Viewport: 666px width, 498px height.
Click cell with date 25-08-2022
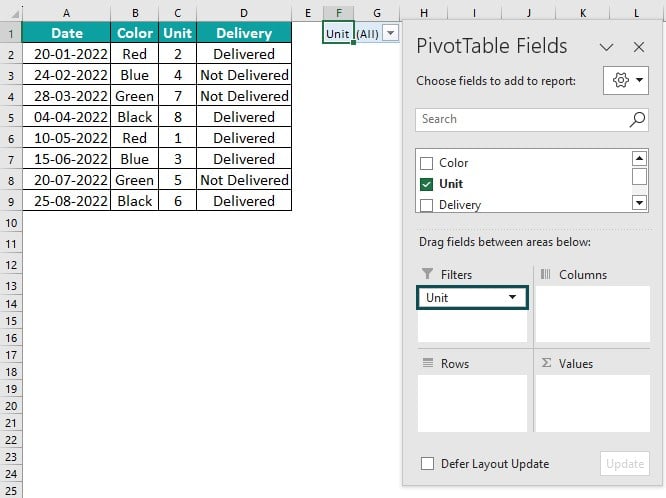click(x=66, y=201)
